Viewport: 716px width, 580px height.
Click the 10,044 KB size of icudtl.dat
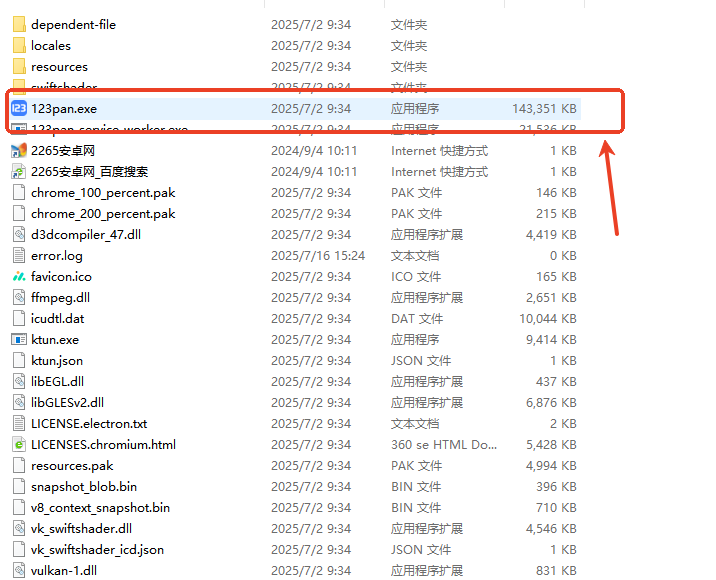point(548,319)
